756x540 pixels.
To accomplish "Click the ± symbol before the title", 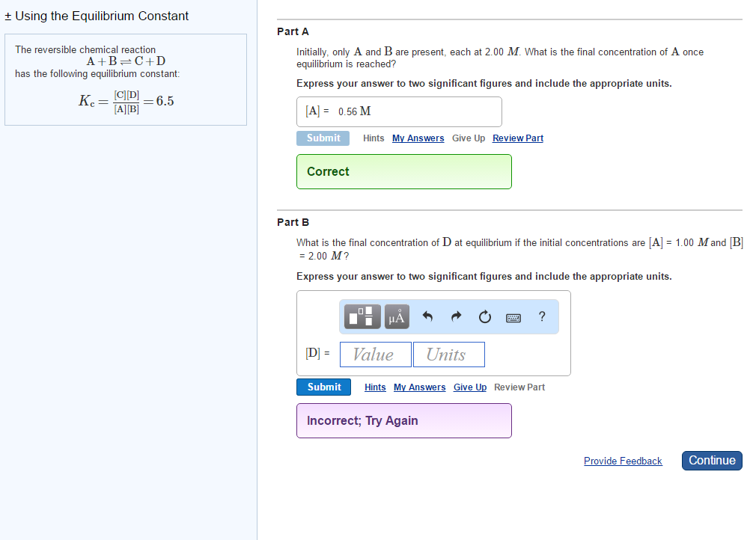I will click(7, 16).
